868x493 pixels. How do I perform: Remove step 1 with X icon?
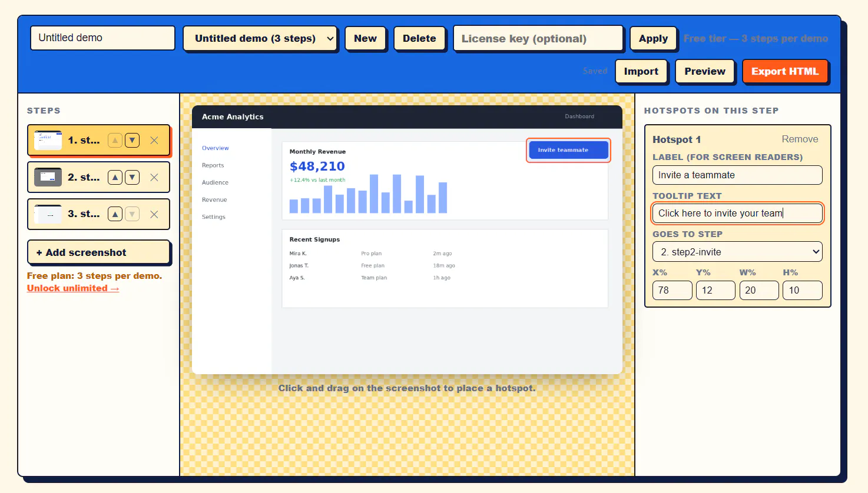pyautogui.click(x=154, y=141)
